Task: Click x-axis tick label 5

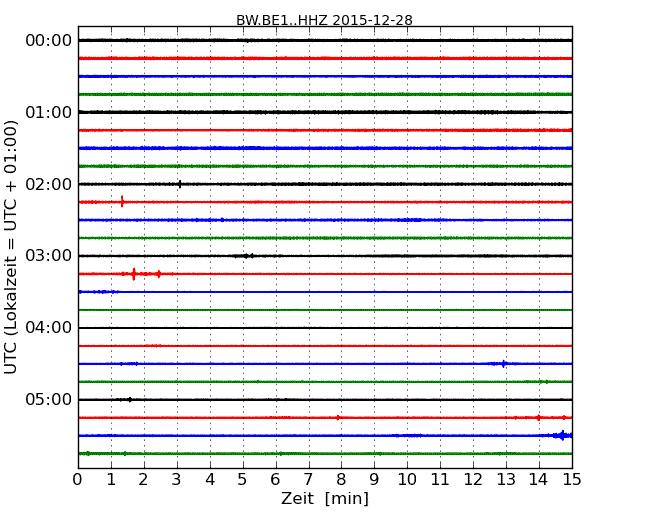Action: point(242,480)
